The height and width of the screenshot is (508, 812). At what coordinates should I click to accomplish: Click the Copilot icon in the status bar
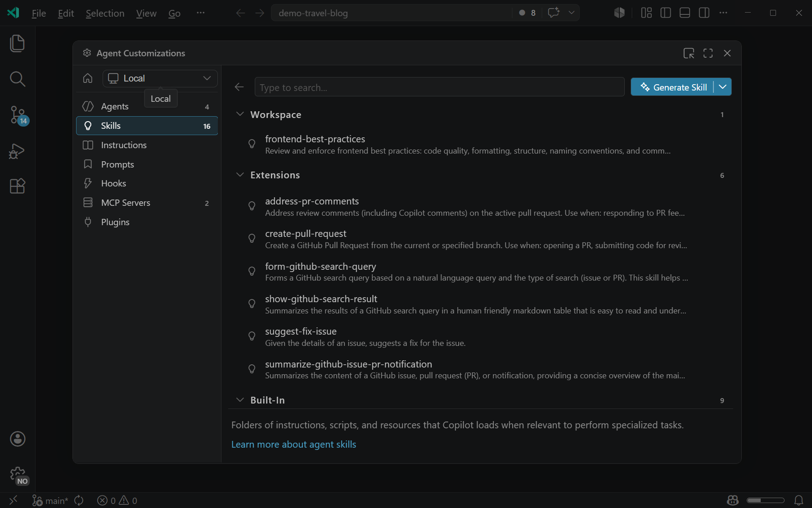pyautogui.click(x=732, y=500)
